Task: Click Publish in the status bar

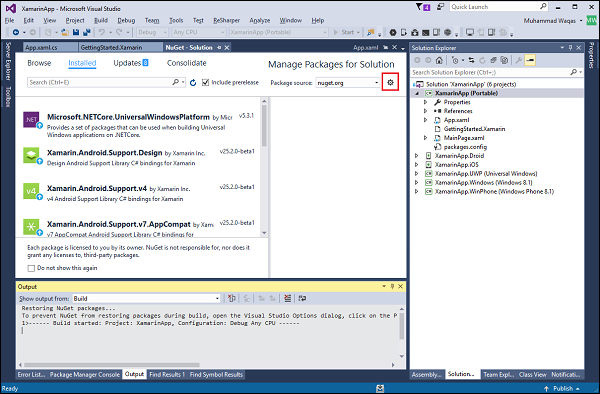Action: tap(562, 388)
